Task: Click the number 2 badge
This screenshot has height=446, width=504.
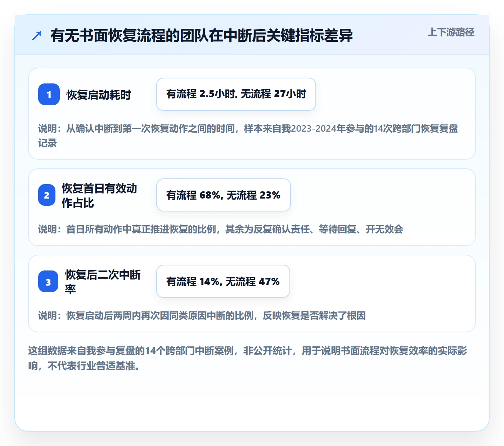Action: pos(47,195)
